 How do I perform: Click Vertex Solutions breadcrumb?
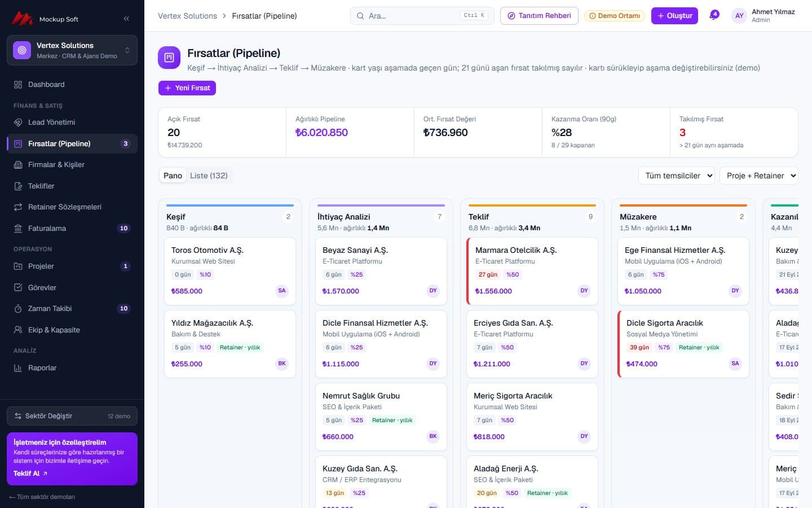coord(187,16)
